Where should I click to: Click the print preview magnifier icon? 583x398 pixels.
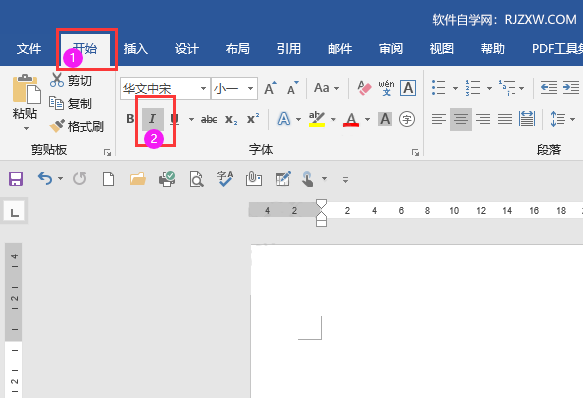pyautogui.click(x=196, y=179)
